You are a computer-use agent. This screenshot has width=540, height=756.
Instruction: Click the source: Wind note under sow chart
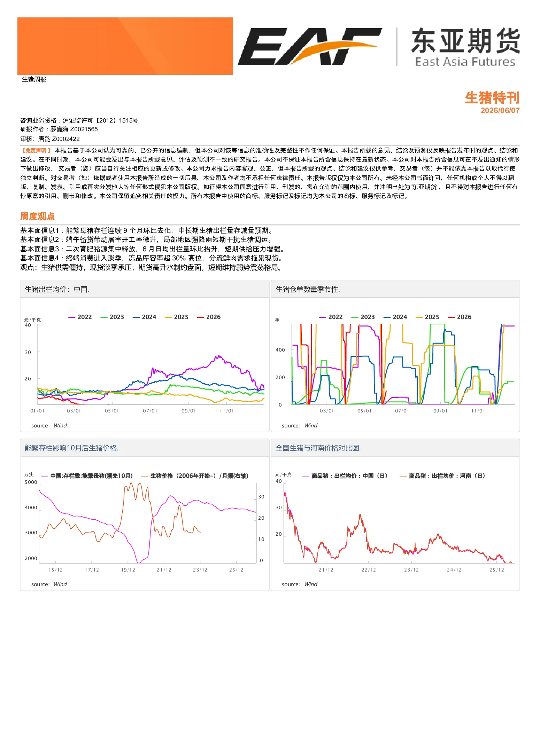[x=49, y=584]
